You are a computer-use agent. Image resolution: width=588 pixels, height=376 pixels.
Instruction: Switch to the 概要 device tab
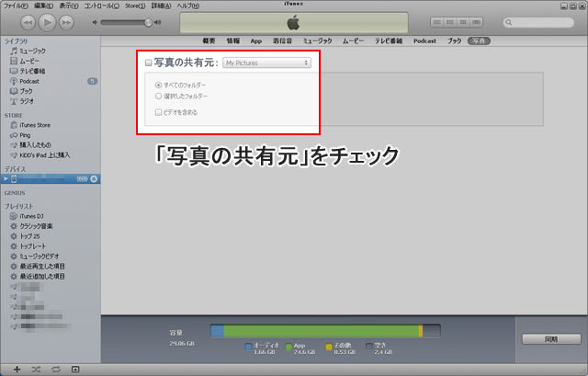pos(209,40)
